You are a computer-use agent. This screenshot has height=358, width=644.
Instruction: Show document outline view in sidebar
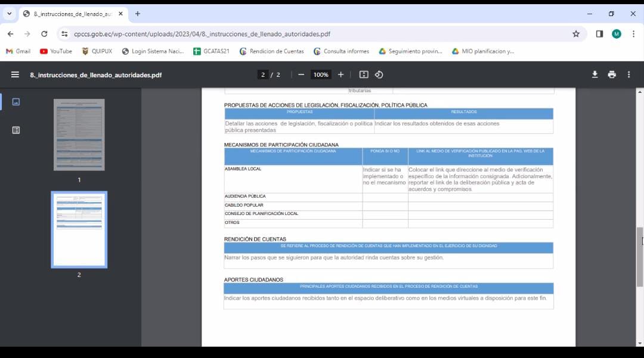[16, 130]
